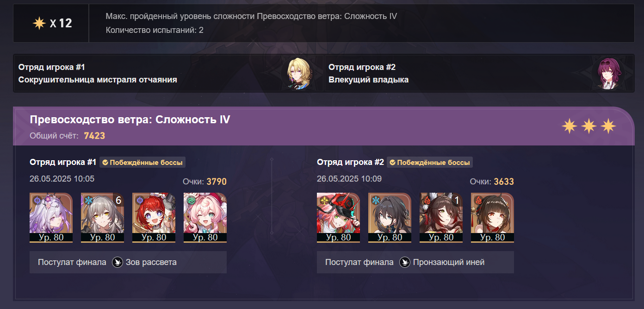
Task: Select the pink-haired character portrait in squad #1
Action: (x=205, y=217)
